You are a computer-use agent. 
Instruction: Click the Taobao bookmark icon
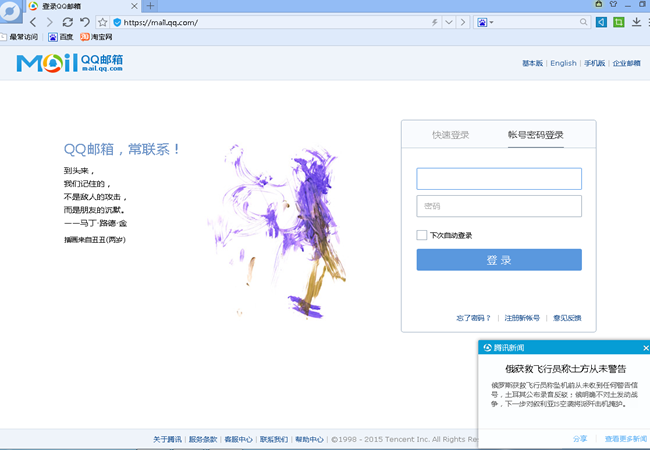click(85, 37)
